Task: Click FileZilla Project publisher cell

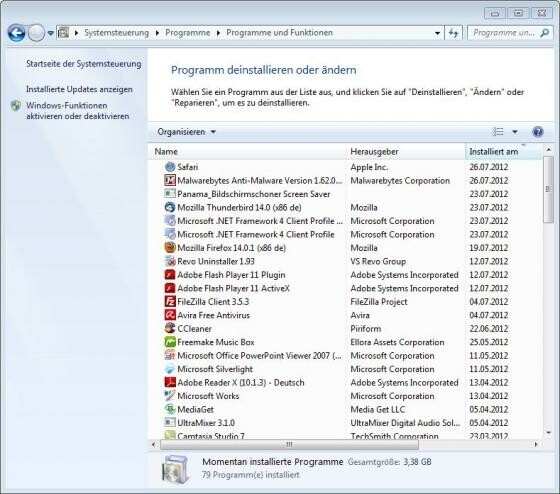Action: tap(379, 301)
